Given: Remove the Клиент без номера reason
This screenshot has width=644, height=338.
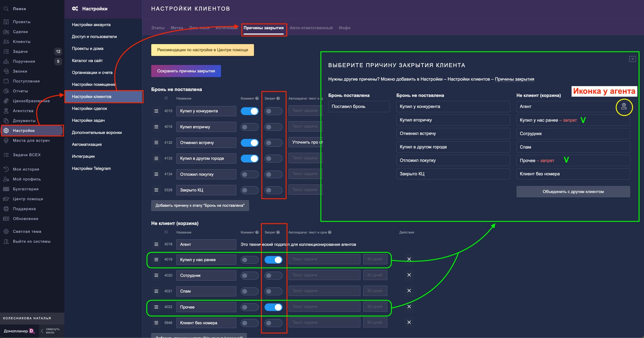Looking at the screenshot, I should point(409,322).
